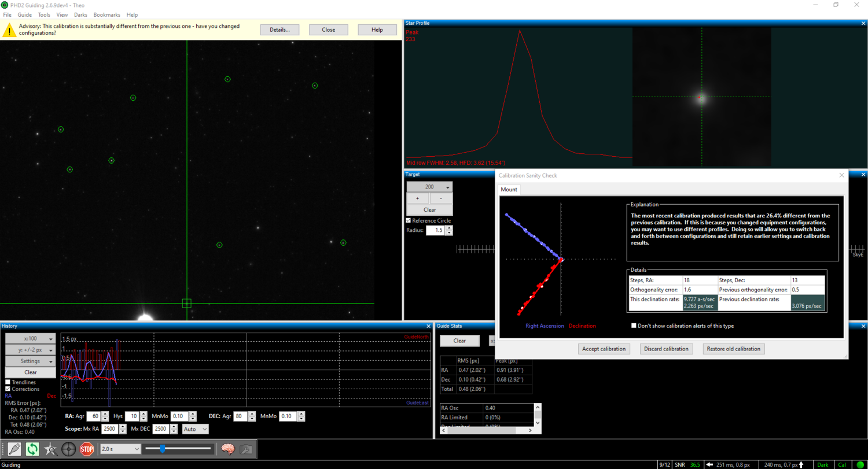Click the green loop exposures icon

(32, 449)
